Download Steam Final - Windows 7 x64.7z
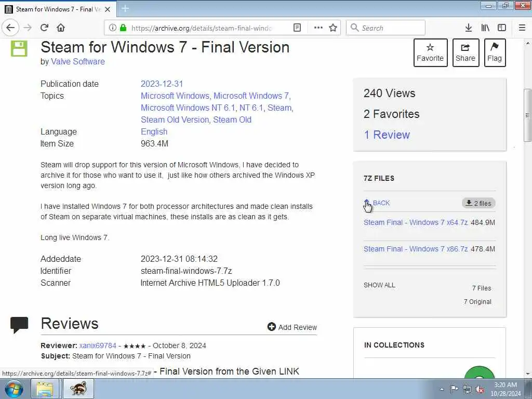 416,222
